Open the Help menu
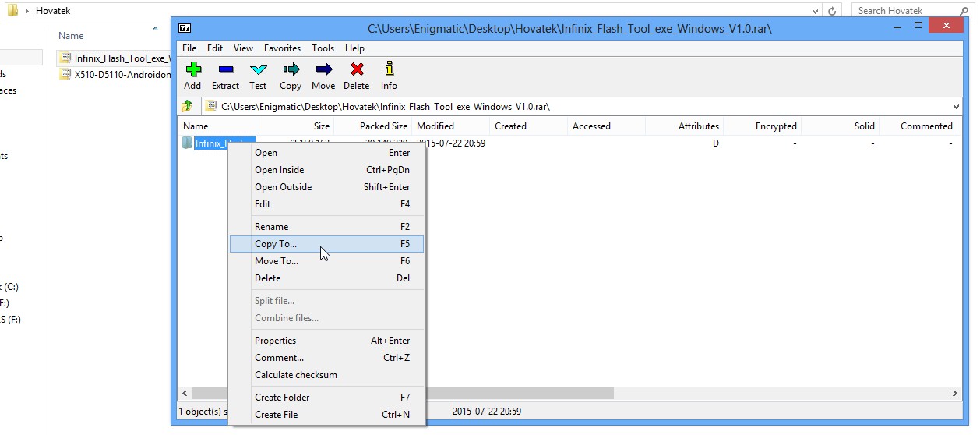This screenshot has height=435, width=980. 354,48
